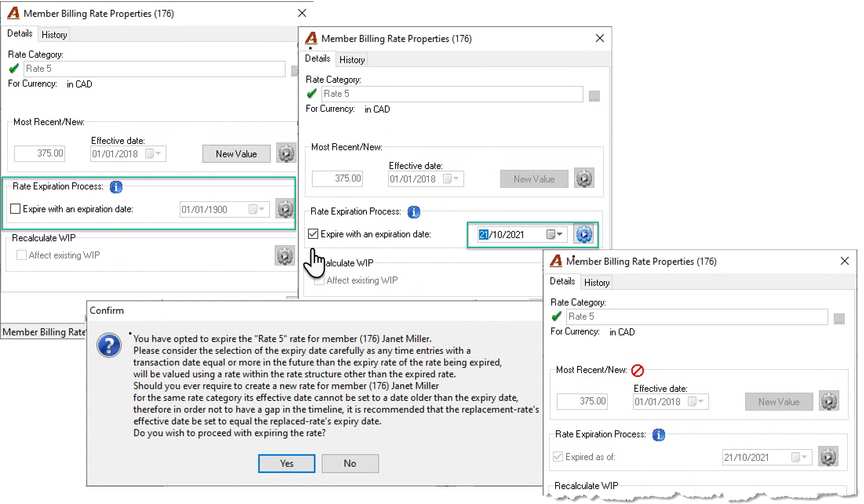This screenshot has width=864, height=504.
Task: Click red prohibited icon beside Most Recent/New
Action: point(638,370)
